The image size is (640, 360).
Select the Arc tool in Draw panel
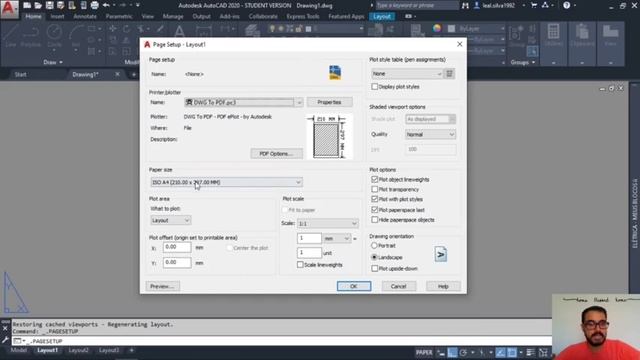(x=76, y=36)
